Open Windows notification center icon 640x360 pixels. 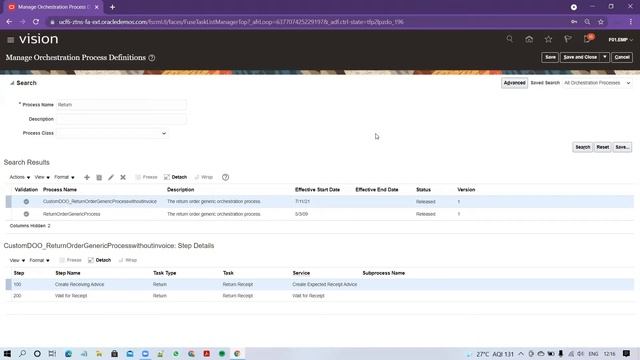click(x=627, y=353)
